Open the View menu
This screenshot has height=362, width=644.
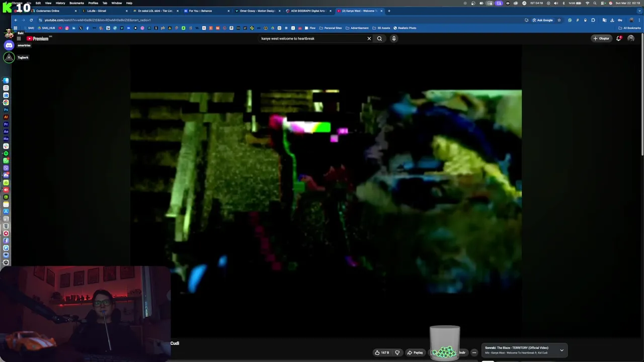coord(48,3)
